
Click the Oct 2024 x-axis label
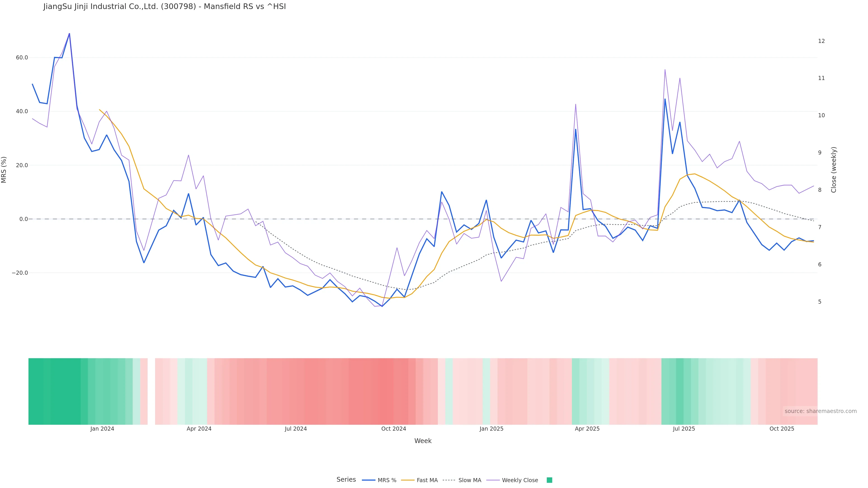pyautogui.click(x=394, y=429)
